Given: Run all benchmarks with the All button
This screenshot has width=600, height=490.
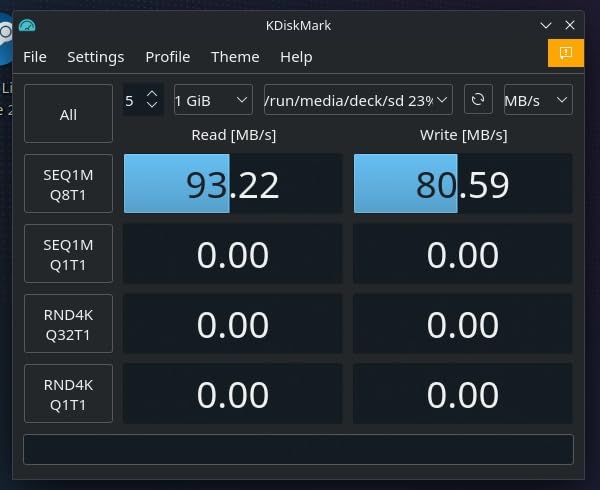Looking at the screenshot, I should (x=68, y=114).
